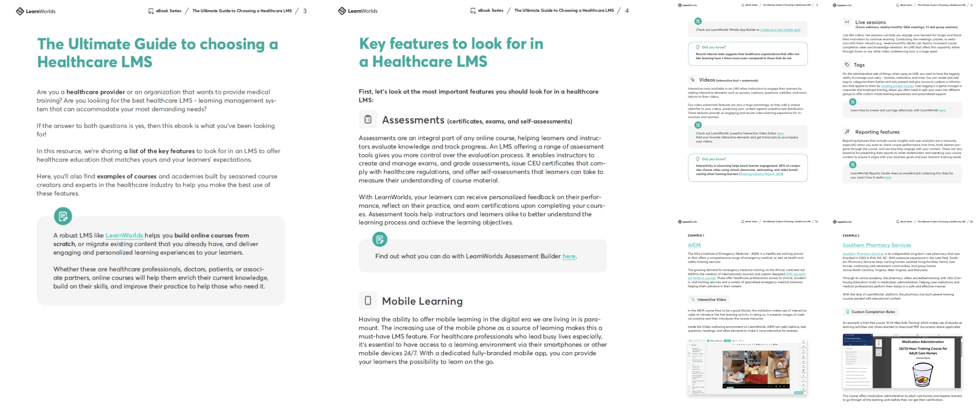
Task: Click the LearnWorlds logo in the top-left
Action: point(36,11)
